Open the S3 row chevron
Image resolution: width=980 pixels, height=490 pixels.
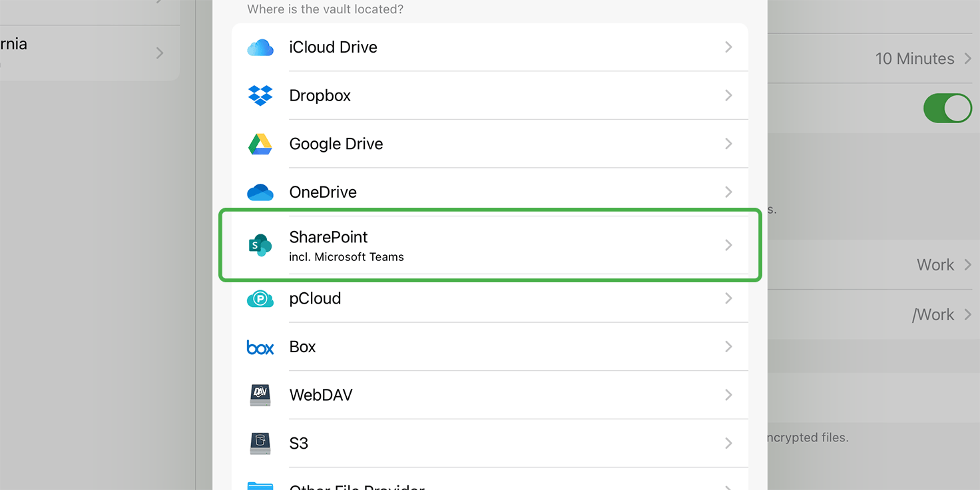(728, 443)
